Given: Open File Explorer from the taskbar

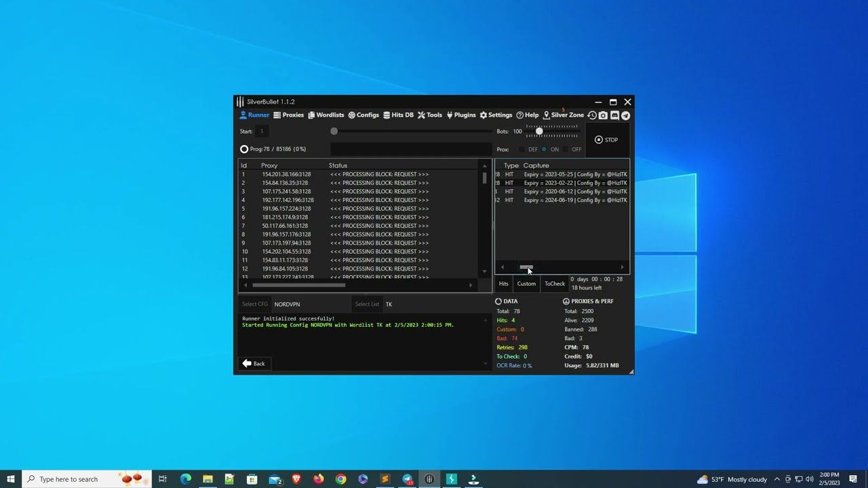Looking at the screenshot, I should pyautogui.click(x=208, y=479).
